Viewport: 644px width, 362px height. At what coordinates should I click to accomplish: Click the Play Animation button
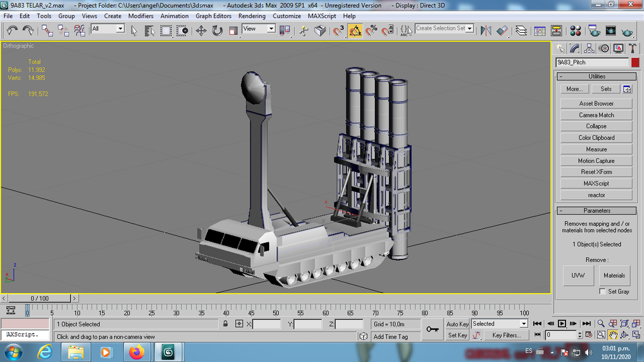coord(562,324)
